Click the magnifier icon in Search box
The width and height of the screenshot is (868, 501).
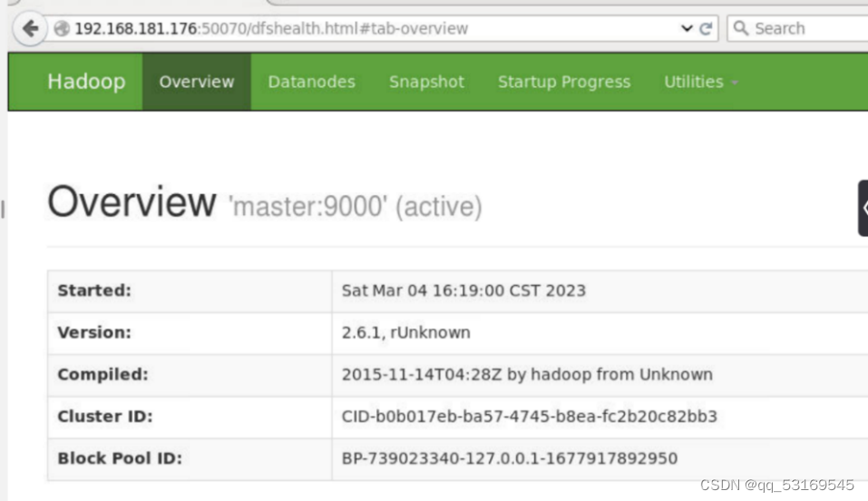tap(741, 28)
